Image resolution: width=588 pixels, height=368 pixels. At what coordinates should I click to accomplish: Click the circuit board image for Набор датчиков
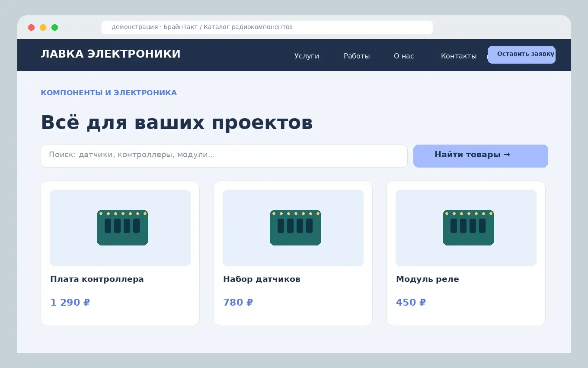(293, 228)
